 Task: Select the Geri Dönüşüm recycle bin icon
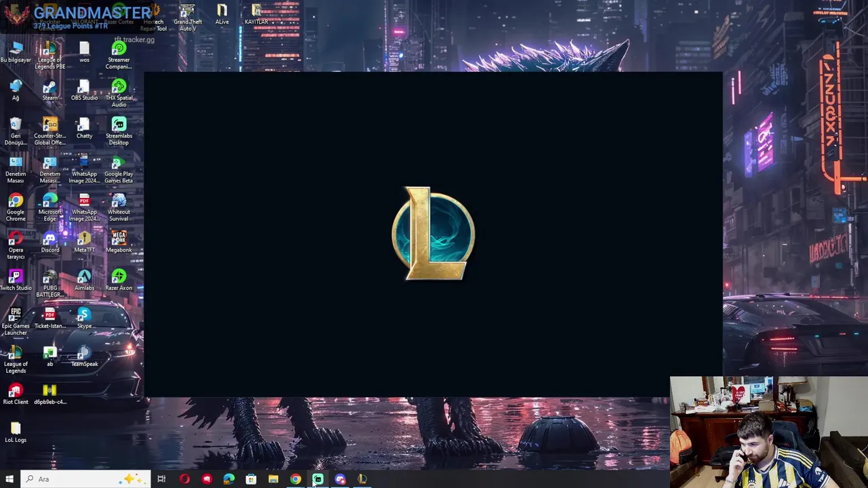(x=16, y=131)
